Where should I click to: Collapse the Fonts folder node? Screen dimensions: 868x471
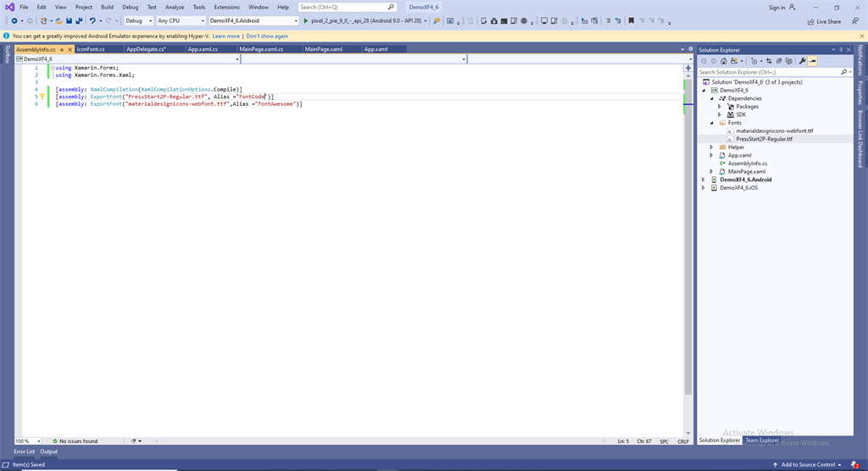tap(712, 123)
